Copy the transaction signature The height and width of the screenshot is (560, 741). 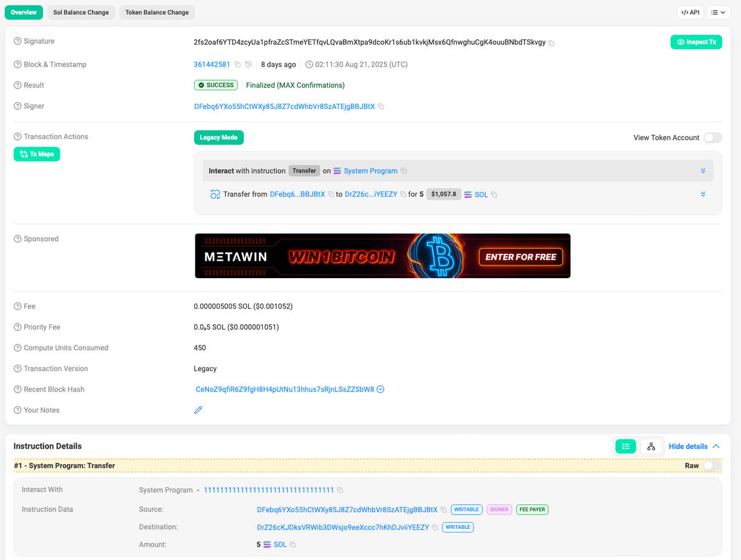551,43
